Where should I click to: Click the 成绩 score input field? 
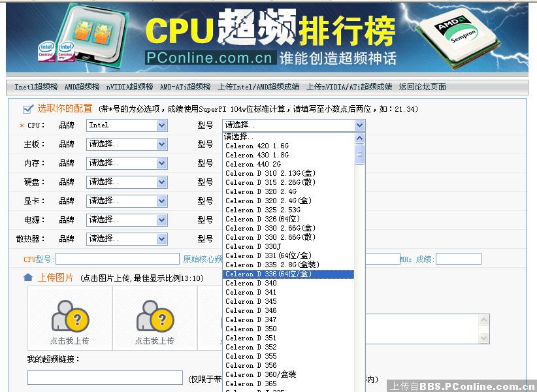tap(459, 259)
